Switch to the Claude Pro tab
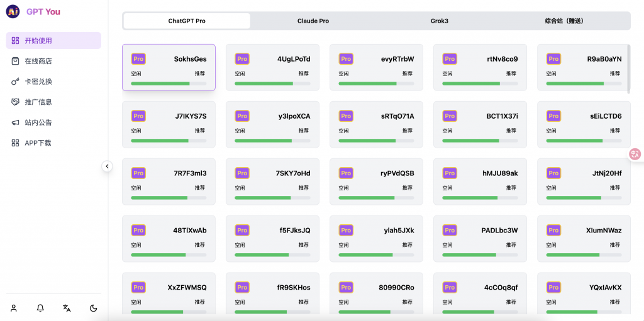The width and height of the screenshot is (644, 321). [313, 21]
